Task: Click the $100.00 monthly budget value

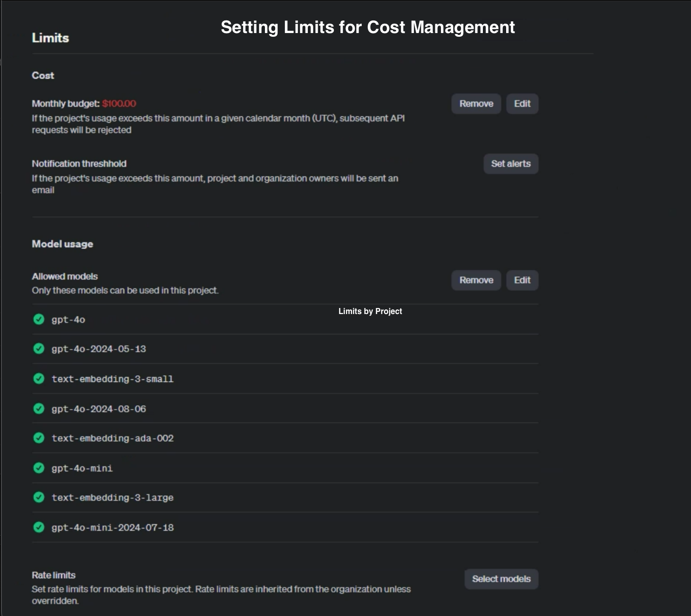Action: tap(119, 104)
